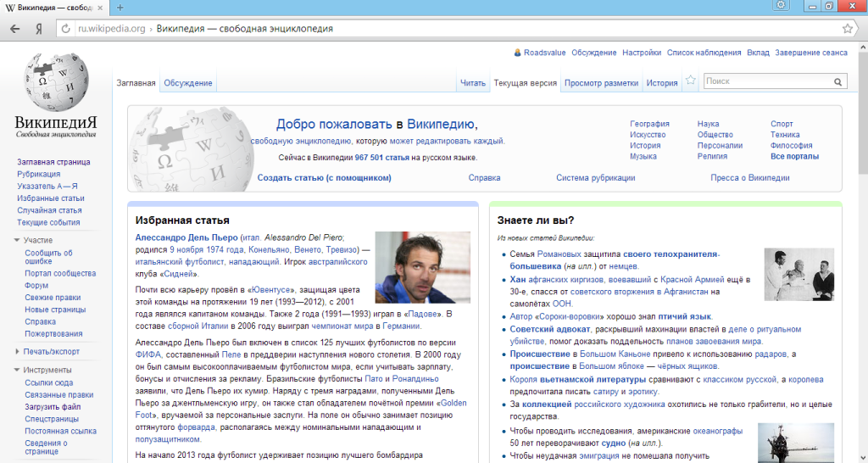
Task: Click Создать статью (с помощником) link
Action: [325, 178]
